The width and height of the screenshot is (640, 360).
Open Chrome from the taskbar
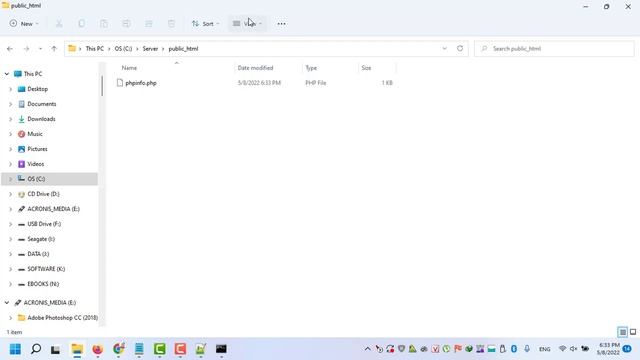118,349
